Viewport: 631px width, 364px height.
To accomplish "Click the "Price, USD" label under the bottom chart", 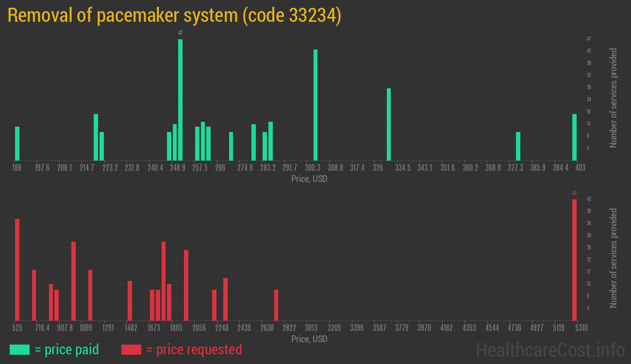I will click(309, 339).
